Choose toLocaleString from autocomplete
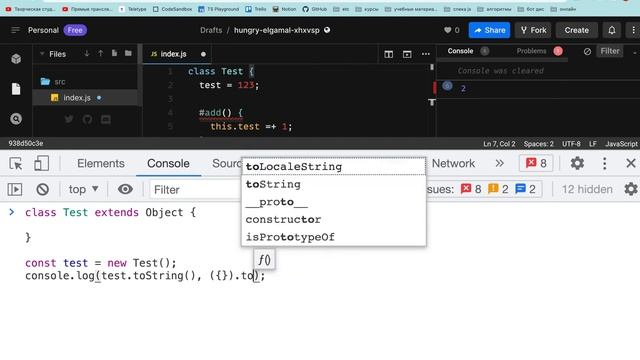Image resolution: width=640 pixels, height=360 pixels. coord(333,167)
